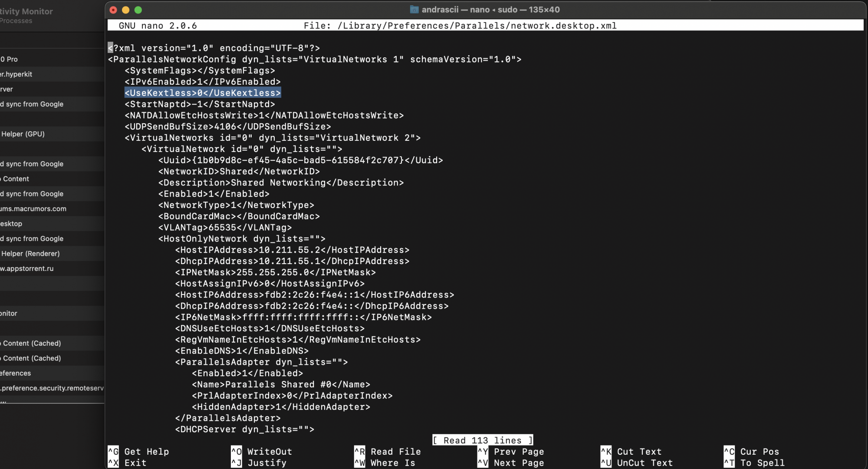Select the Helper (GPU) process row
Screen dimensions: 868x469
23,134
